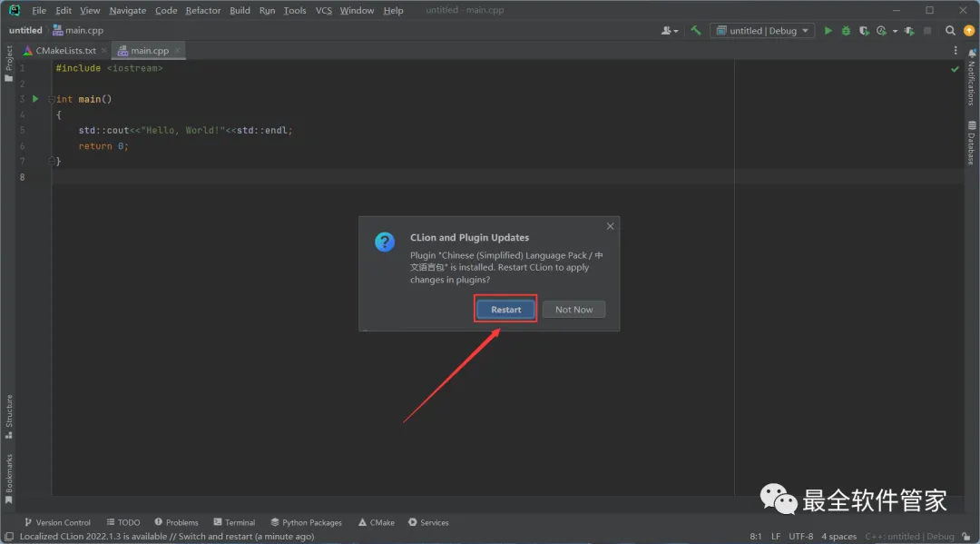Viewport: 980px width, 544px height.
Task: Open the Run menu
Action: coord(267,11)
